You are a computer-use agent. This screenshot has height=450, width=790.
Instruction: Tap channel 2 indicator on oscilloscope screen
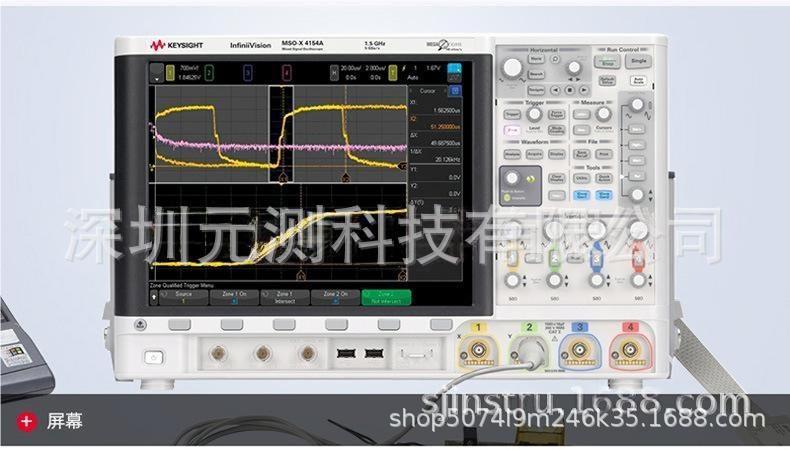coord(209,73)
